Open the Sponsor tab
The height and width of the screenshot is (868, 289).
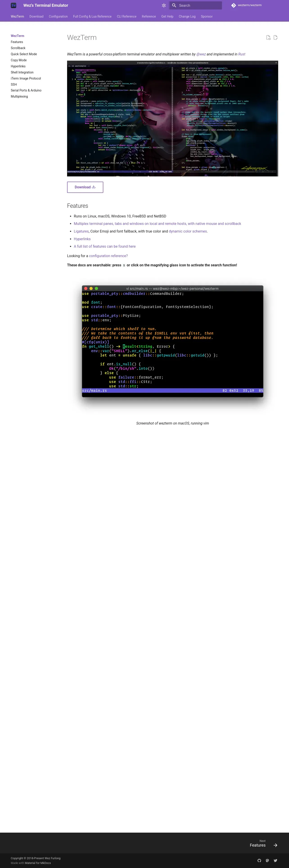click(x=207, y=16)
